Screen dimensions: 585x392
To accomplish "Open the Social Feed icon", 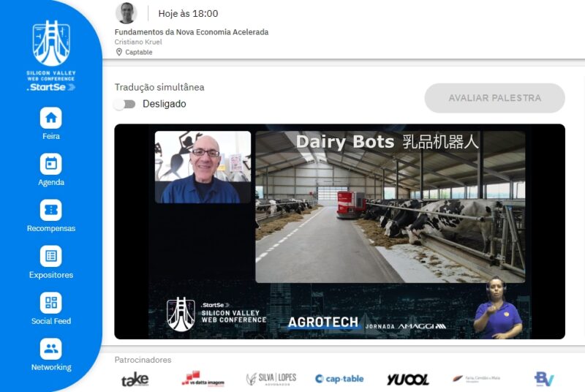I will coord(51,302).
